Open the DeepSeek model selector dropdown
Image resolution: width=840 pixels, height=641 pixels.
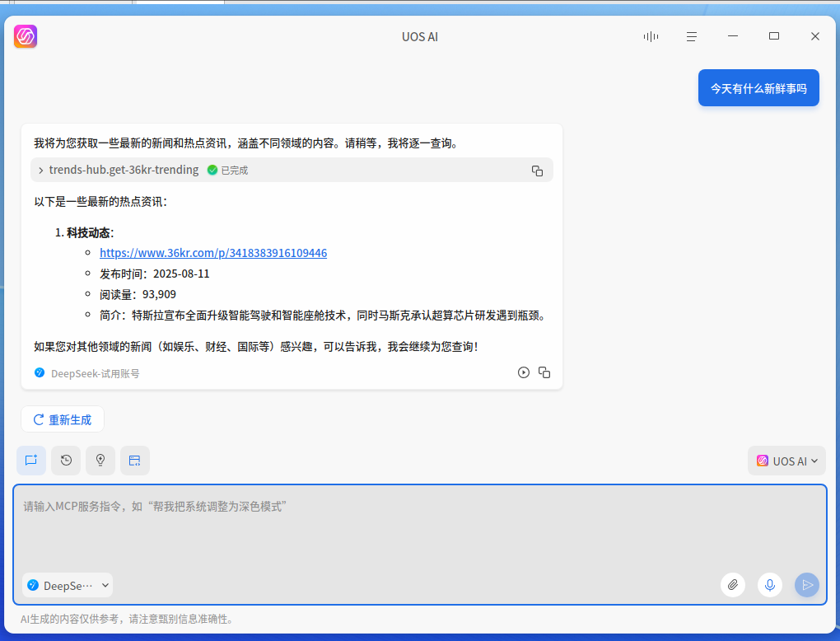[x=68, y=585]
